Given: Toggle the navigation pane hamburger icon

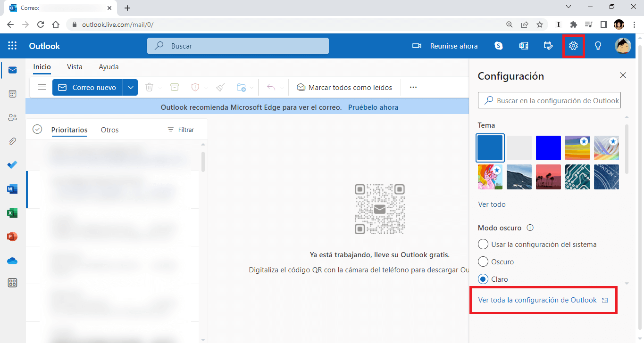Looking at the screenshot, I should pyautogui.click(x=42, y=87).
